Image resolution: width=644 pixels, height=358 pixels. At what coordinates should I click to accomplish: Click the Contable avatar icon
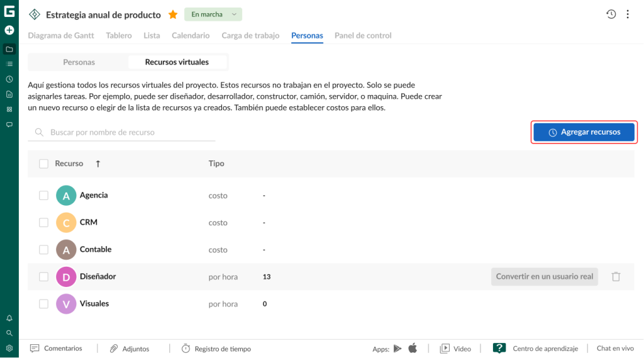coord(66,250)
